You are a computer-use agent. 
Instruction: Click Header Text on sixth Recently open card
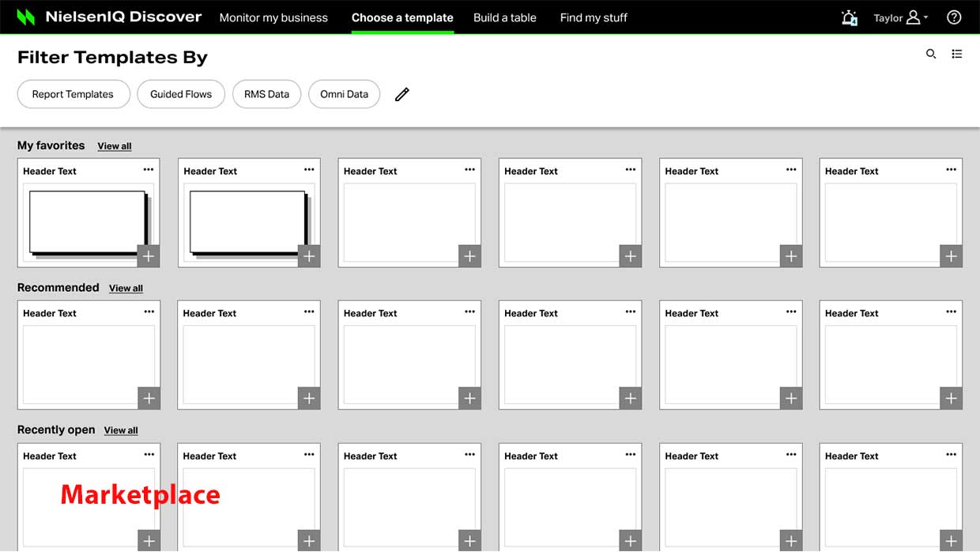pos(852,456)
